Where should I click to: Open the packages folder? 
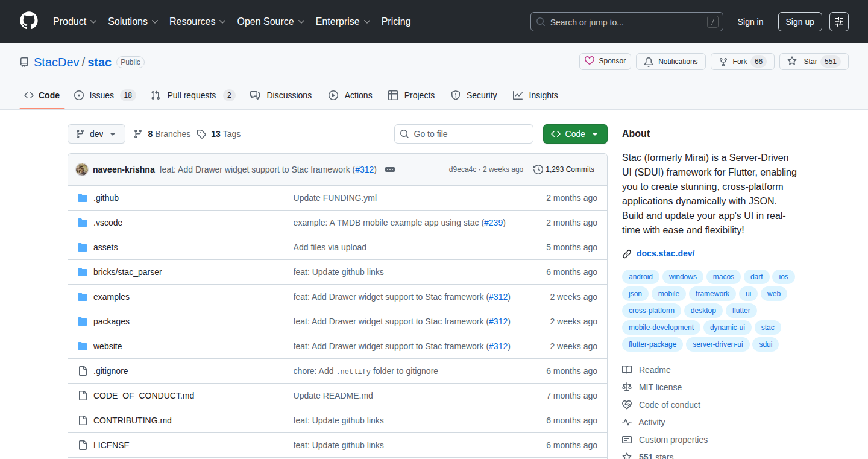[x=112, y=321]
